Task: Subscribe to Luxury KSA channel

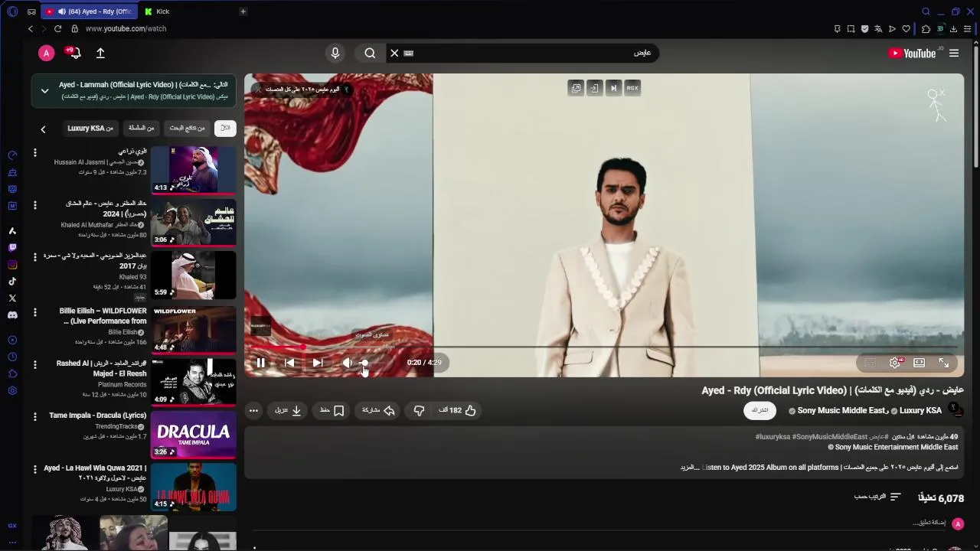Action: click(x=759, y=410)
